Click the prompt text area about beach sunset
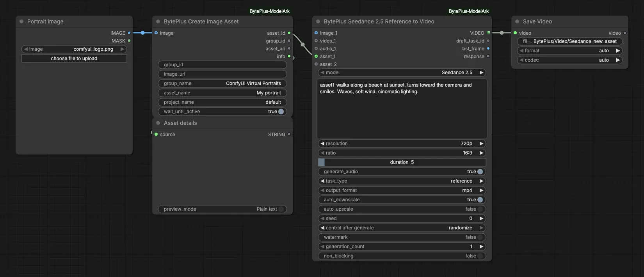 tap(402, 108)
